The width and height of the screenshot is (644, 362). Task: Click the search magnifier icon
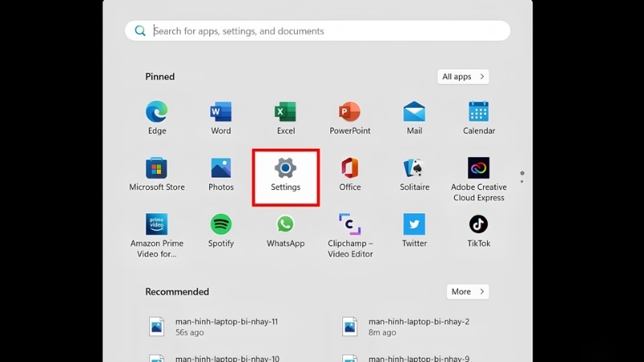140,31
